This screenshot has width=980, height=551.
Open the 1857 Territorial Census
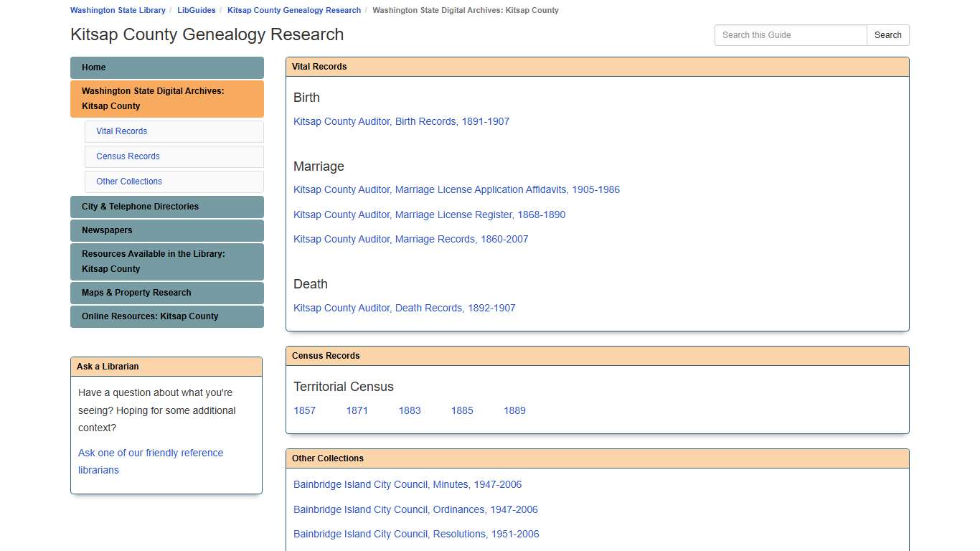click(305, 410)
